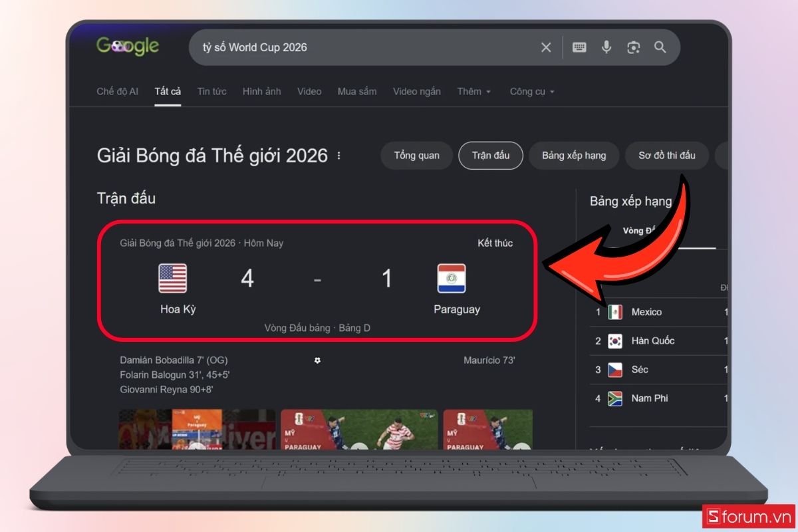798x532 pixels.
Task: Click the Paraguay team name
Action: point(457,309)
